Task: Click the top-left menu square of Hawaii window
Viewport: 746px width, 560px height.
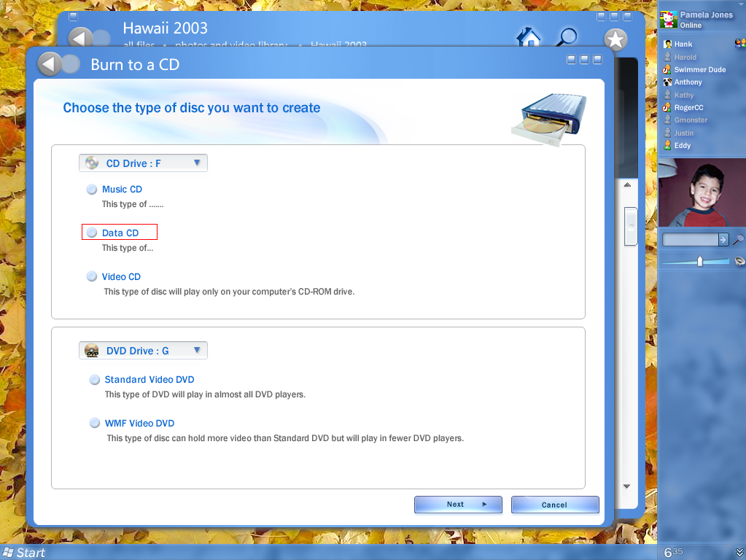Action: point(73,17)
